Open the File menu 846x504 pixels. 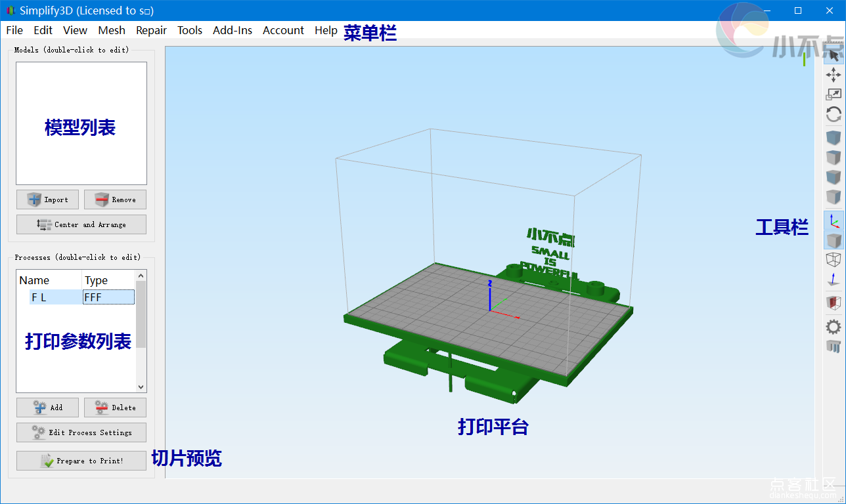coord(14,30)
